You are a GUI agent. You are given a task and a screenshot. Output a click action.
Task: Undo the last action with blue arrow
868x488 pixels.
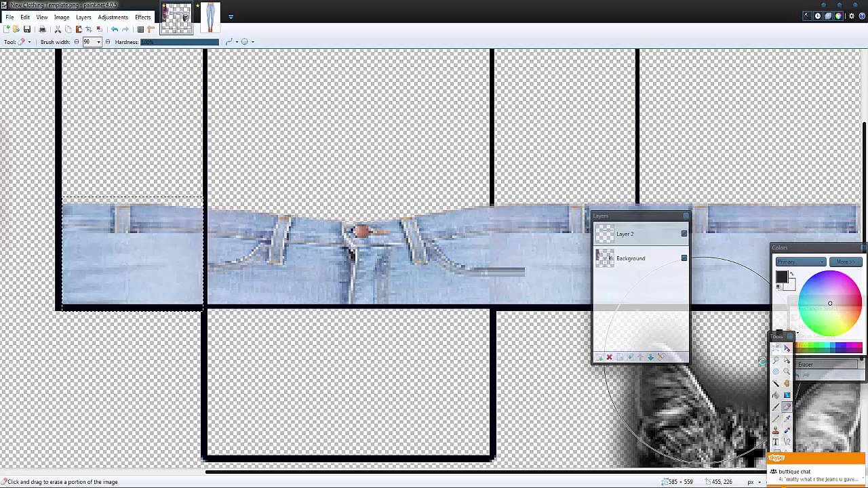tap(115, 29)
